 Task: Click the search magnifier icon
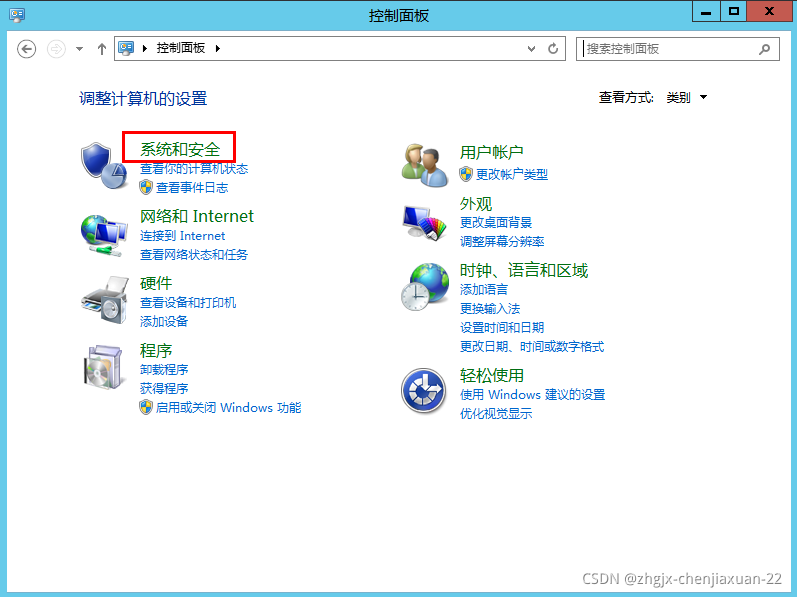[765, 48]
